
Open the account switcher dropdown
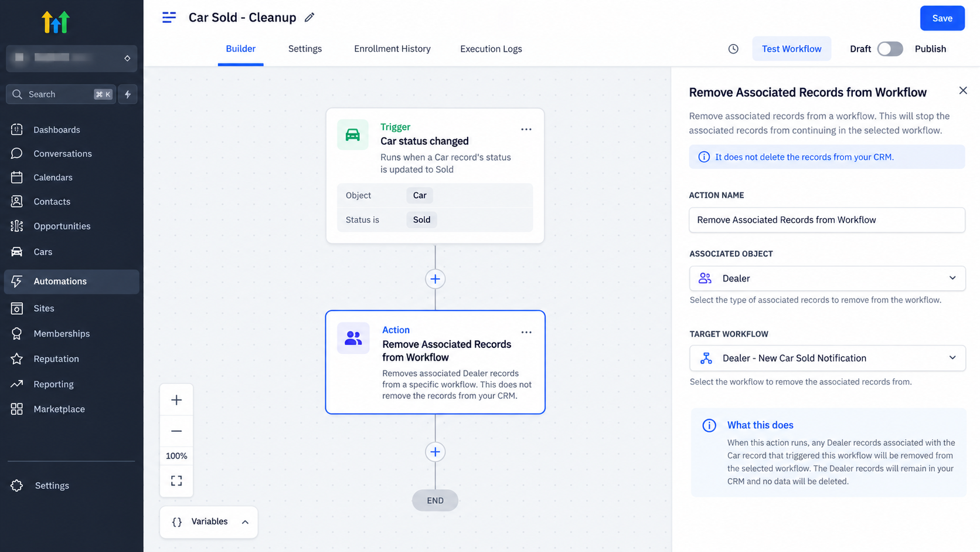72,58
